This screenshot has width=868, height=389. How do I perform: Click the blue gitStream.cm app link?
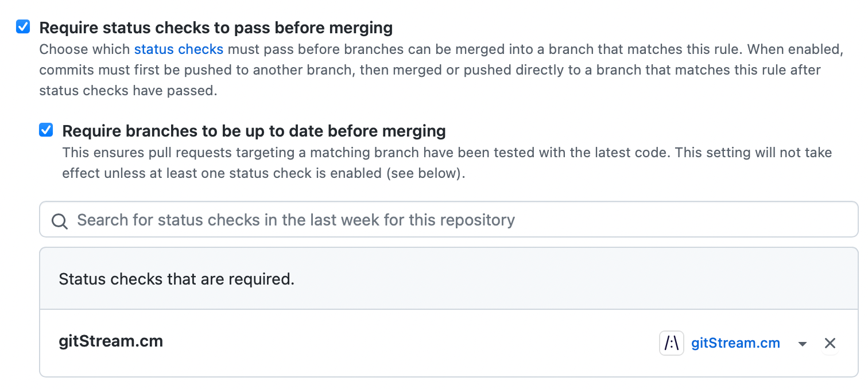coord(735,344)
